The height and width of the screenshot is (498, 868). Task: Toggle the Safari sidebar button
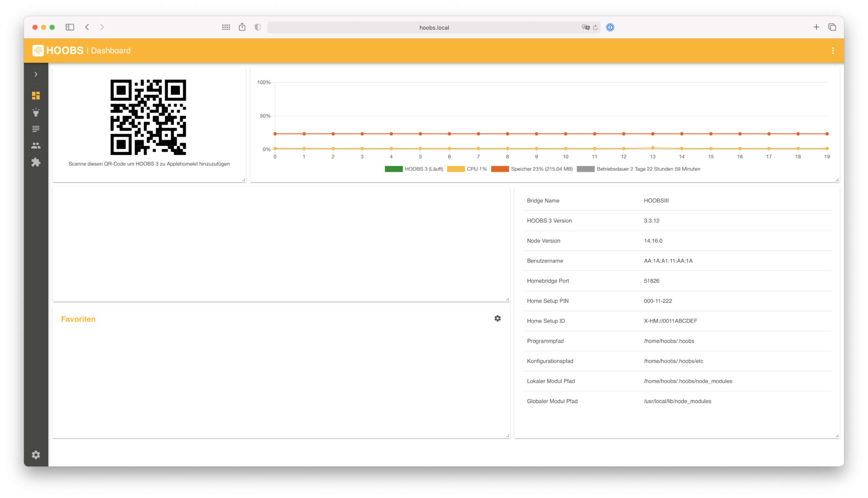[70, 27]
